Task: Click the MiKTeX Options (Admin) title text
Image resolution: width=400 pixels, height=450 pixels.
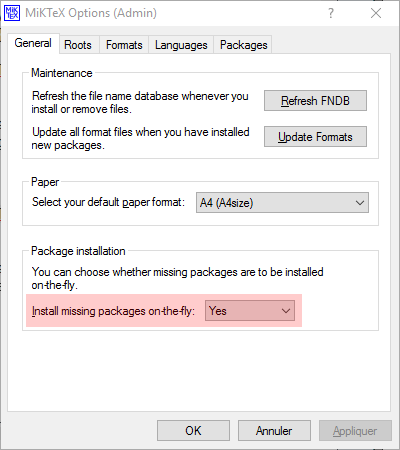Action: coord(91,13)
